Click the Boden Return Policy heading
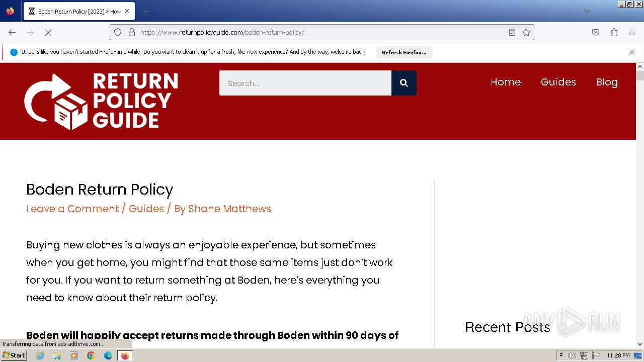The image size is (644, 362). point(100,190)
